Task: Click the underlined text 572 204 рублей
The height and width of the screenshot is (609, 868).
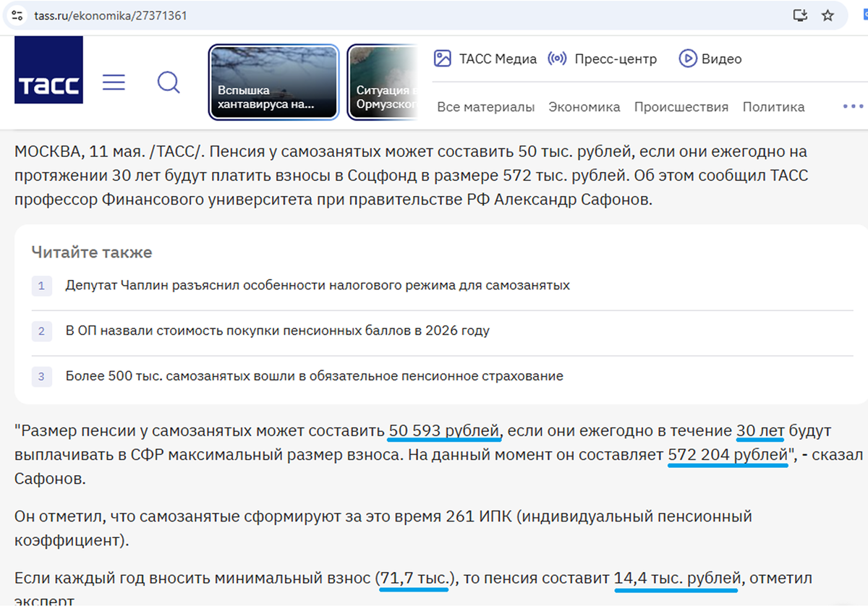Action: pos(728,456)
